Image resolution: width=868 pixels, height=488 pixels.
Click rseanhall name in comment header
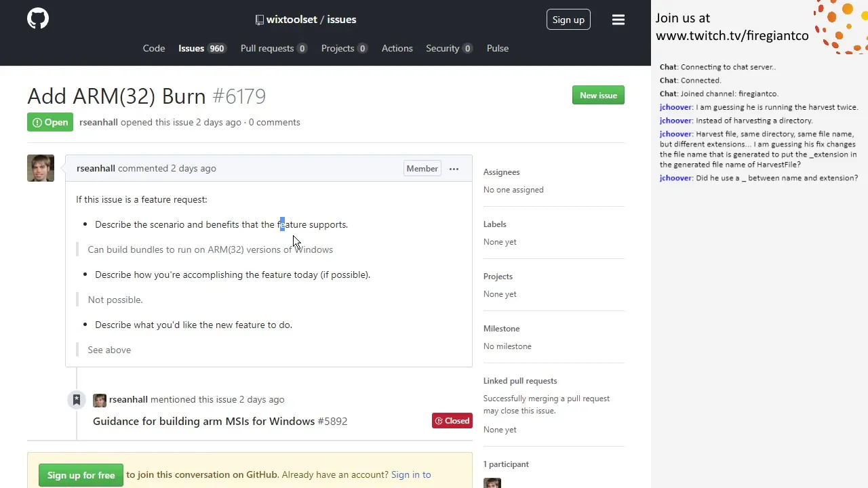96,168
